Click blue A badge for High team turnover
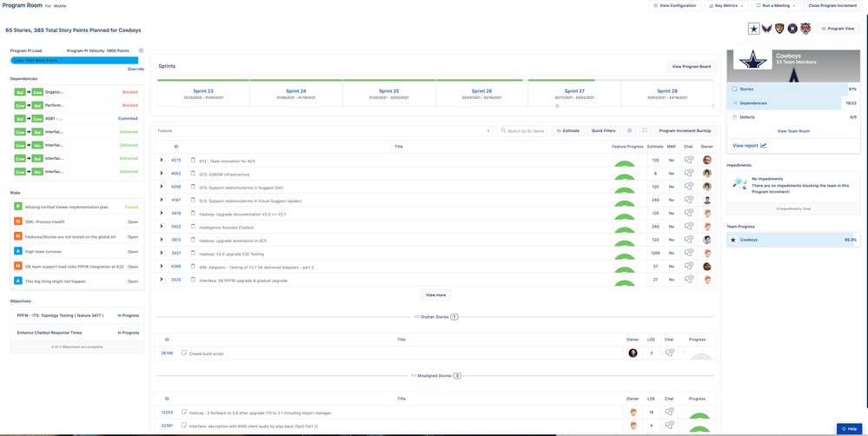Screen dimensions: 868x436 [x=18, y=251]
